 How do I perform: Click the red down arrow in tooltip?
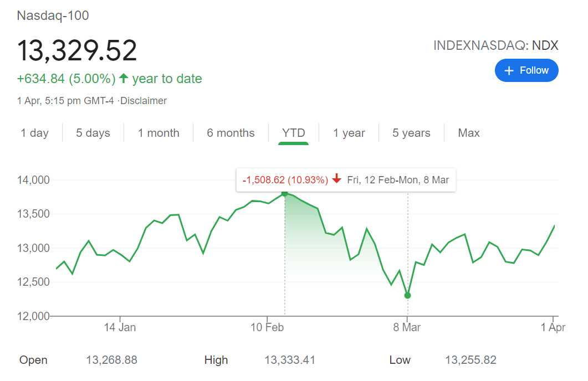point(337,179)
